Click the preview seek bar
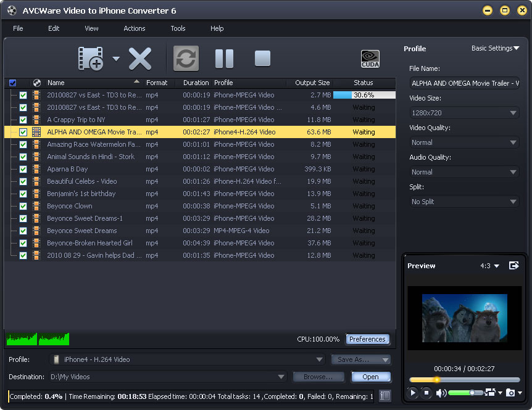The width and height of the screenshot is (532, 410). pyautogui.click(x=465, y=380)
